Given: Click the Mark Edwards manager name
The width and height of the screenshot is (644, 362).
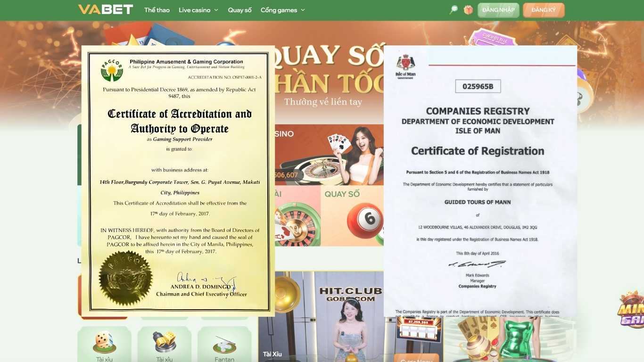Looking at the screenshot, I should coord(478,275).
